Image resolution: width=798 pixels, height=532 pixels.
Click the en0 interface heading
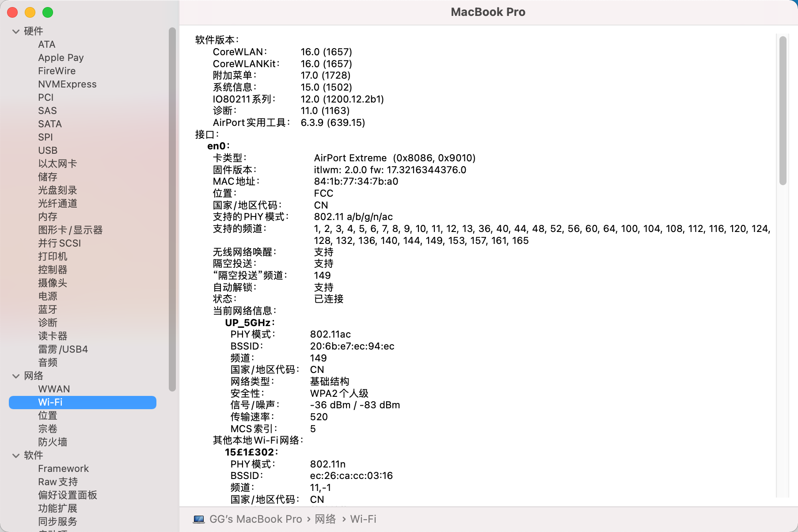pyautogui.click(x=218, y=146)
